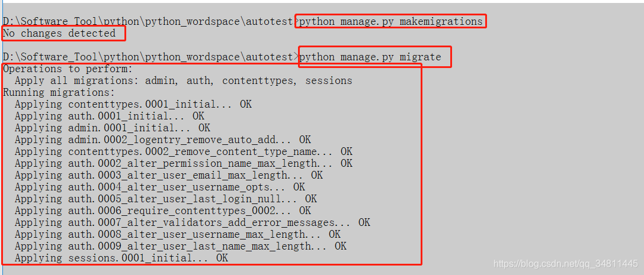
Task: Click the 'Applying auth.0001_initial' line
Action: pos(110,117)
